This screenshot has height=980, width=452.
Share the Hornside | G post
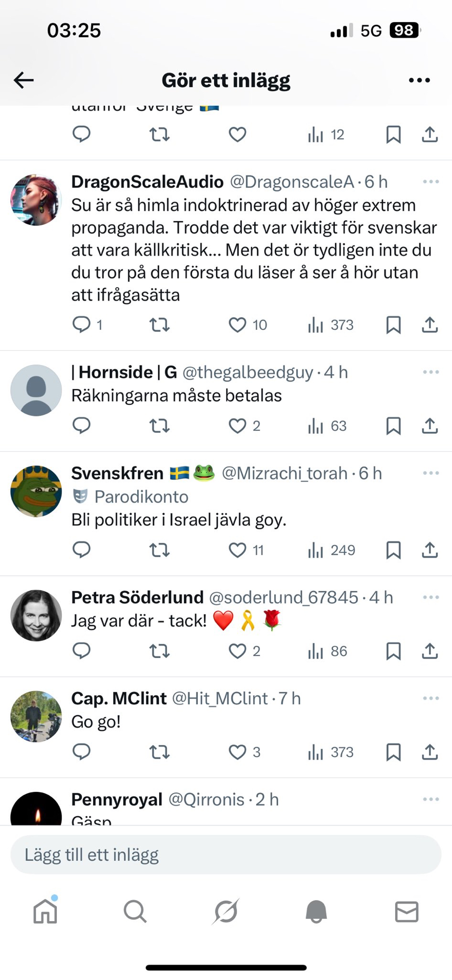(x=429, y=426)
